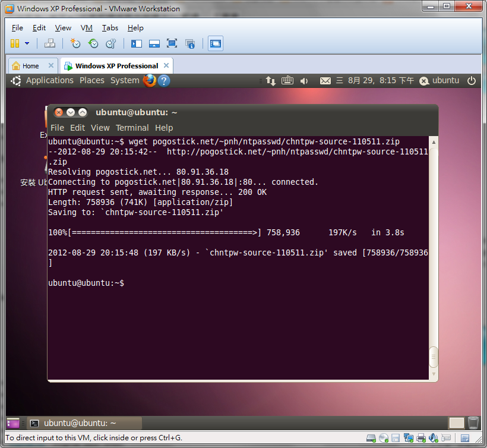Toggle the VMware library sidebar icon

(137, 43)
